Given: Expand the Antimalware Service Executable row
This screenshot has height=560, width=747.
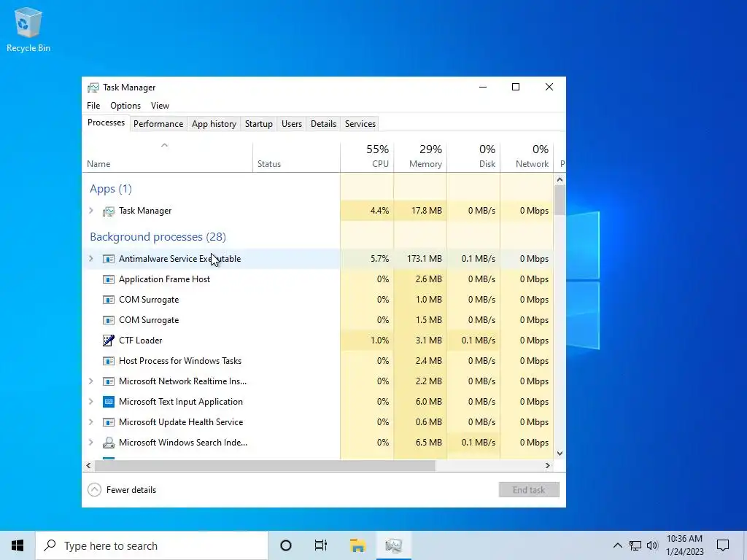Looking at the screenshot, I should (x=91, y=259).
